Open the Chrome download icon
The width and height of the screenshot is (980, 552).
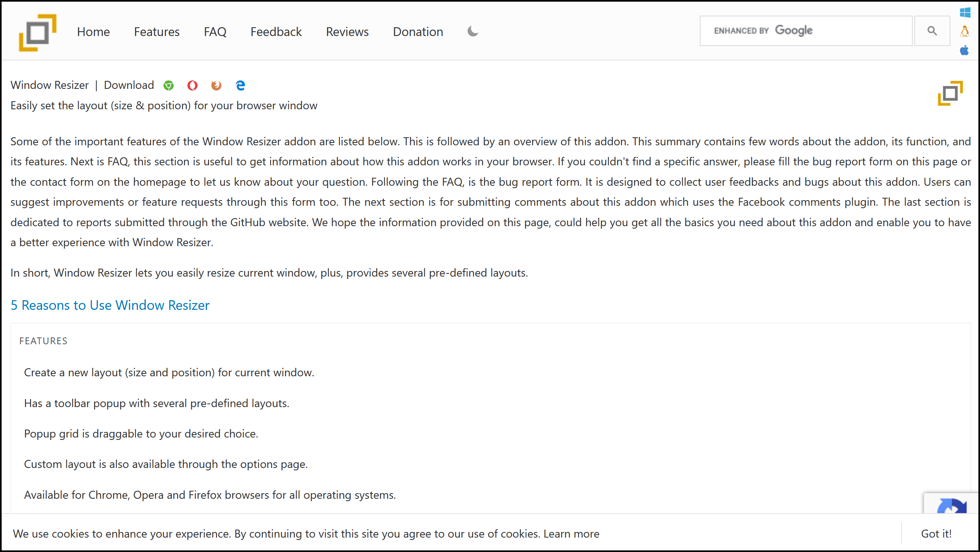(x=169, y=85)
